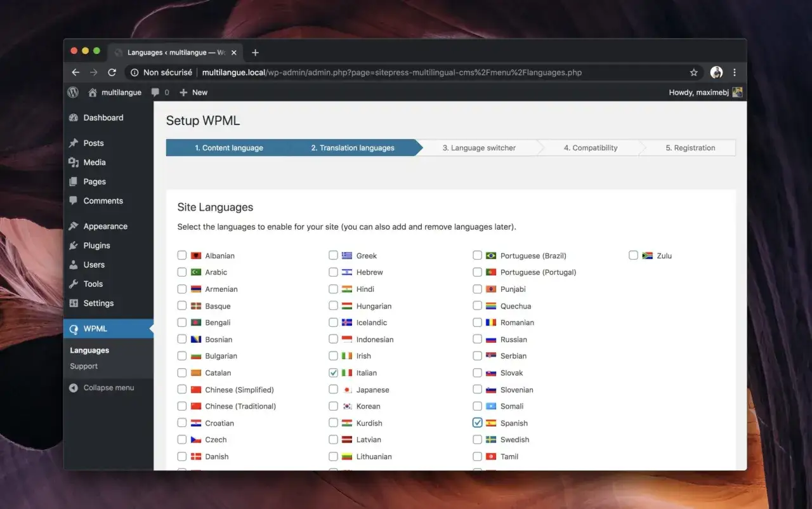Viewport: 812px width, 509px height.
Task: Uncheck the Italian checkbox
Action: 333,373
